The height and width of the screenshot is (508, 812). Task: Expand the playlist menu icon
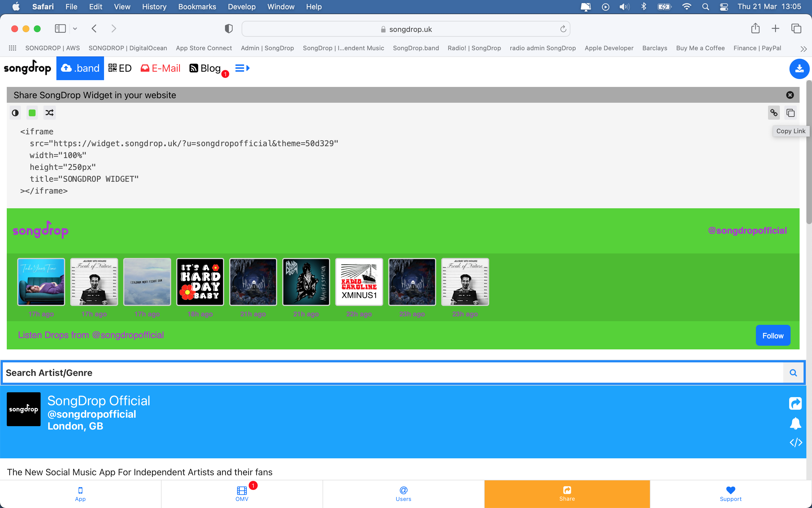tap(242, 68)
